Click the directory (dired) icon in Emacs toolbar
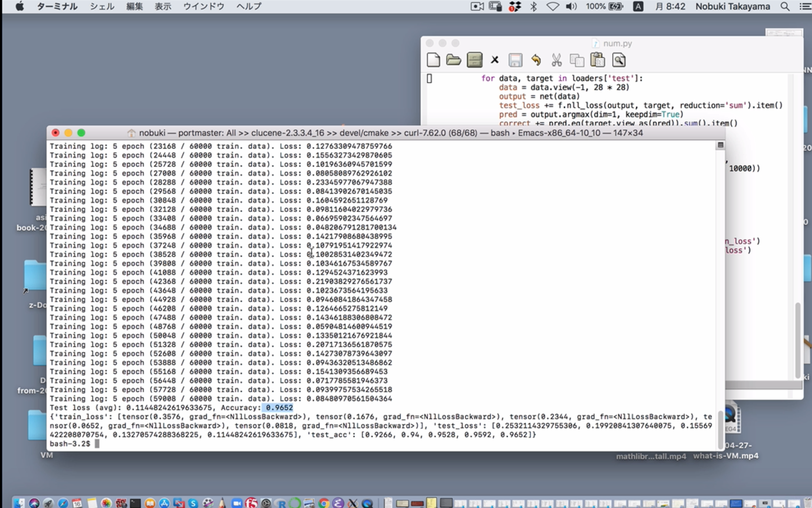Screen dimensions: 812x508 click(474, 60)
